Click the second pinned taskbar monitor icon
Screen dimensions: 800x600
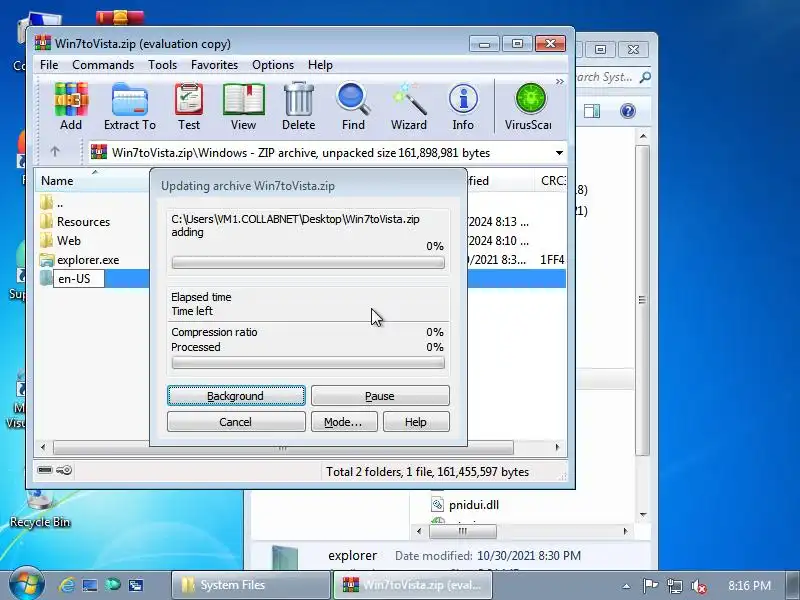90,585
